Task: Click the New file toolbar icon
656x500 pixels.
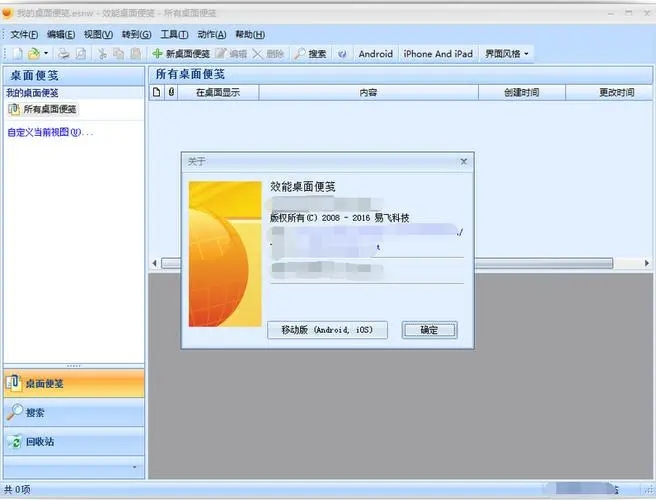Action: pyautogui.click(x=18, y=54)
